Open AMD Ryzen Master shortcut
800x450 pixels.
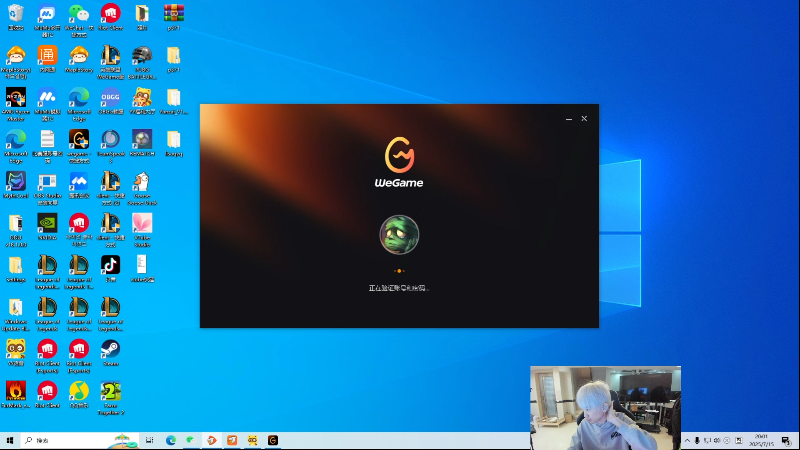click(x=16, y=97)
